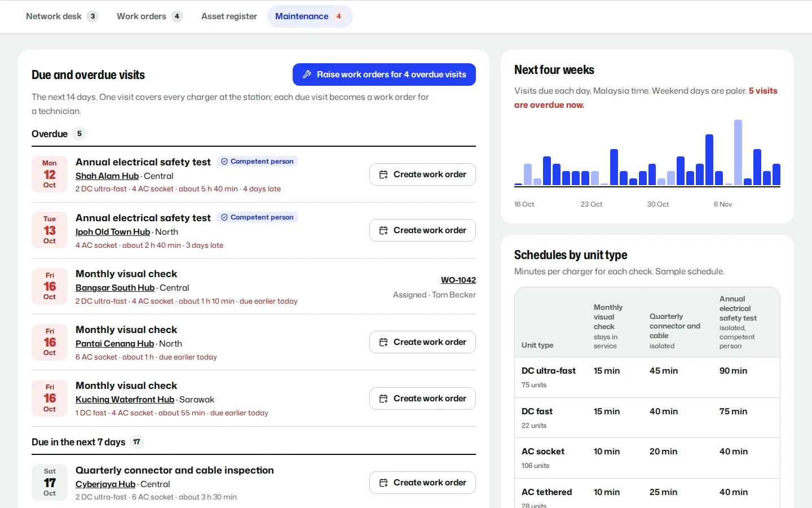Click shield icon on Shah Alam Competent person badge
Image resolution: width=812 pixels, height=508 pixels.
(224, 161)
